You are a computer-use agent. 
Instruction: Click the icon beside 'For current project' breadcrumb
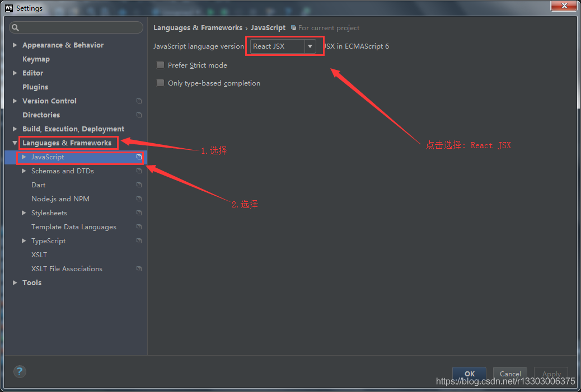[293, 27]
